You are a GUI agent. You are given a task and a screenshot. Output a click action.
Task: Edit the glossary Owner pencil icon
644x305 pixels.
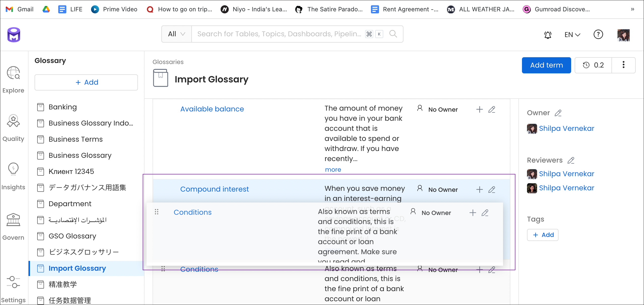558,113
